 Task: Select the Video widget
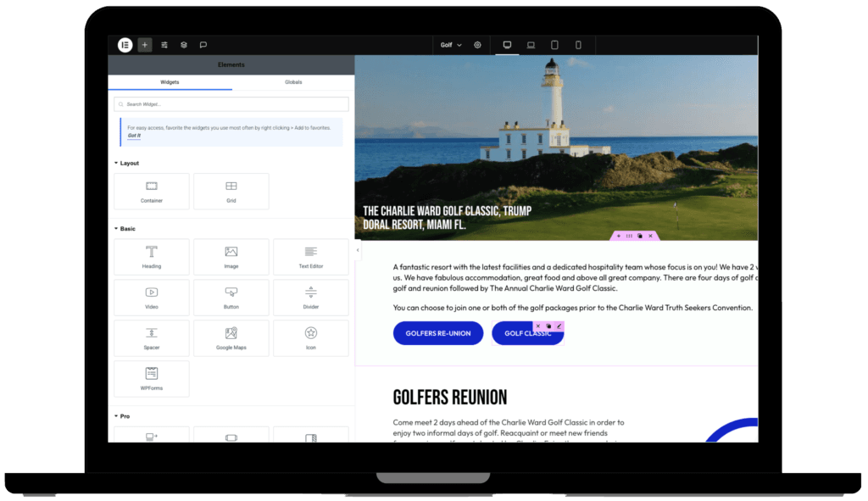coord(152,298)
